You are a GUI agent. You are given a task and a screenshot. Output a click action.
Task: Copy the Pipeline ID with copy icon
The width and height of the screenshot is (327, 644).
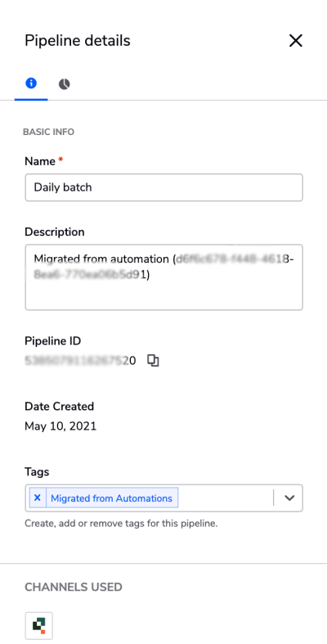tap(153, 361)
